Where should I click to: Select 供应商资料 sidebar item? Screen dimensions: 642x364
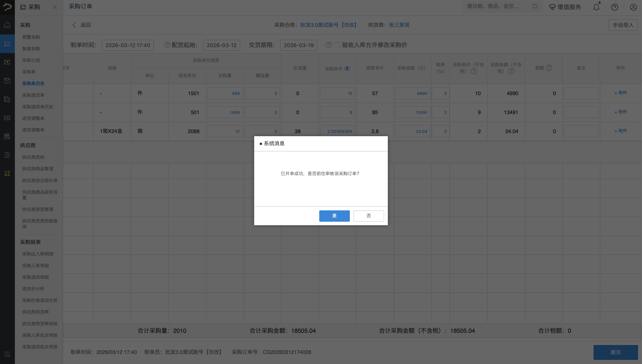[x=33, y=157]
